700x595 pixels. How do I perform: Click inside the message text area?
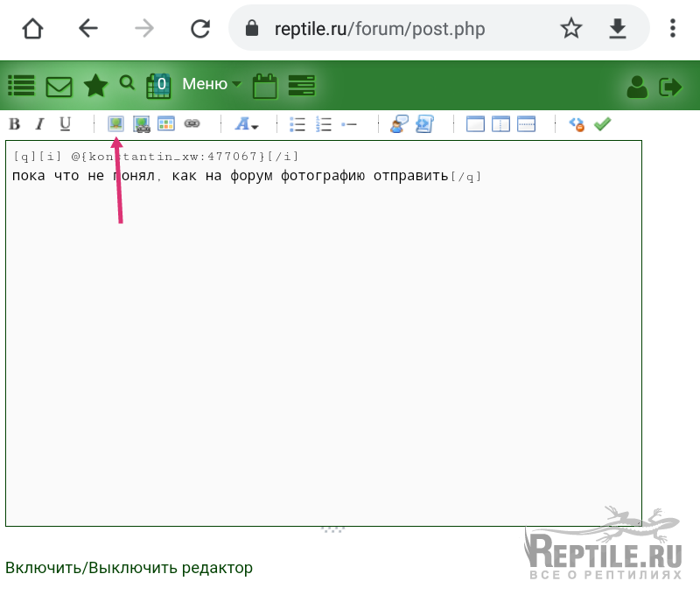tap(324, 350)
